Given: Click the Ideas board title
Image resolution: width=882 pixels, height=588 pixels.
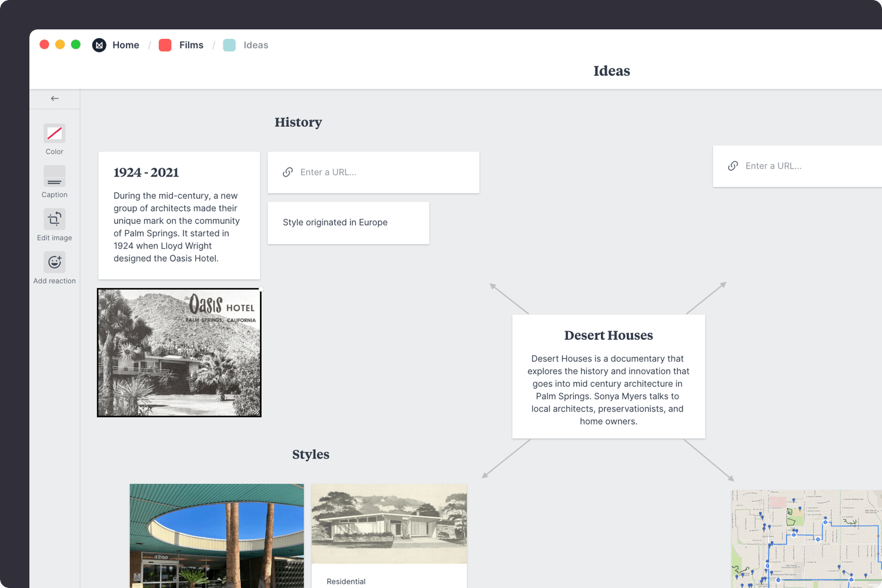Looking at the screenshot, I should pos(612,71).
